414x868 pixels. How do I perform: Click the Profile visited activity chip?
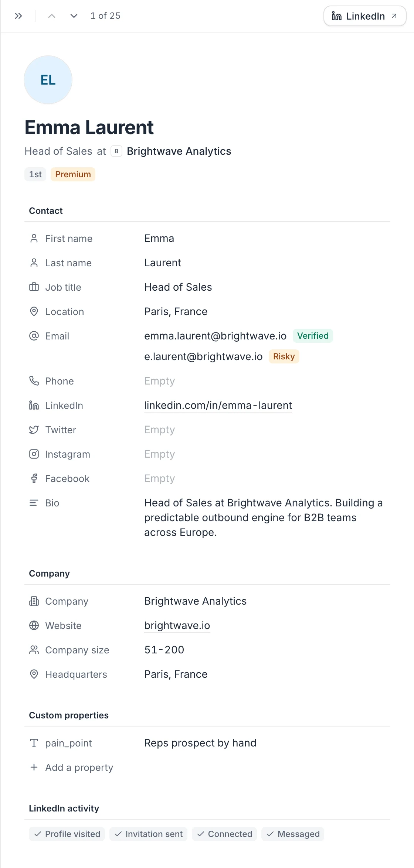pos(67,834)
